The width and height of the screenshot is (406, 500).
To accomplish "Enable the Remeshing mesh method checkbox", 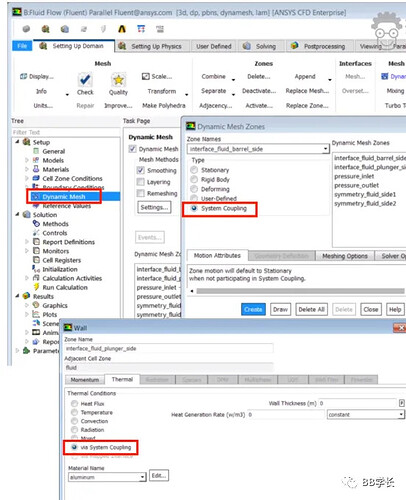I will coord(140,193).
